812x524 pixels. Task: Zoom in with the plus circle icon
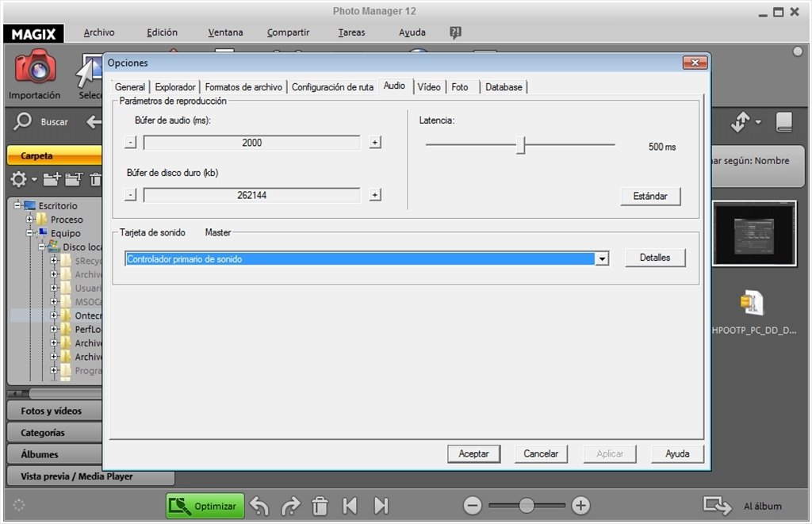coord(580,505)
